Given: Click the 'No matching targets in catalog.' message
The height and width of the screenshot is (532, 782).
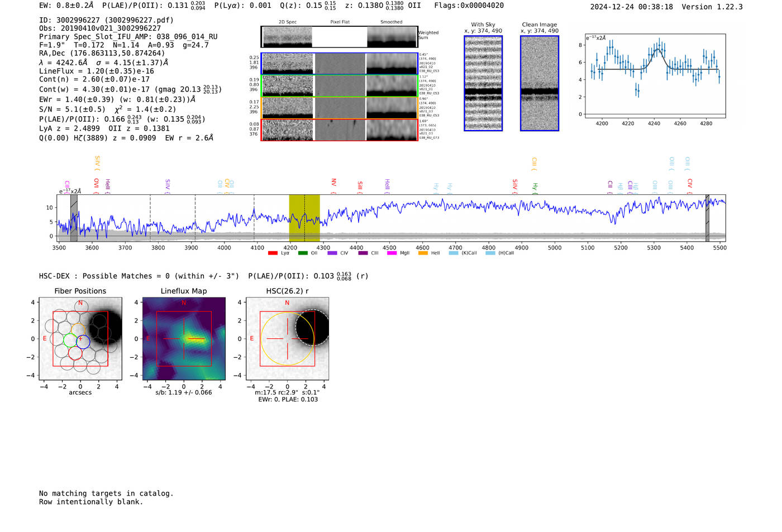Looking at the screenshot, I should point(106,493).
